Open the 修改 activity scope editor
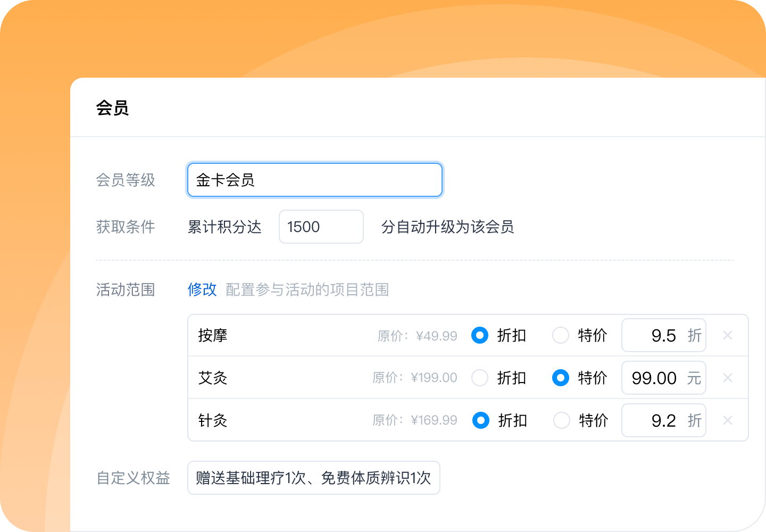 coord(202,290)
